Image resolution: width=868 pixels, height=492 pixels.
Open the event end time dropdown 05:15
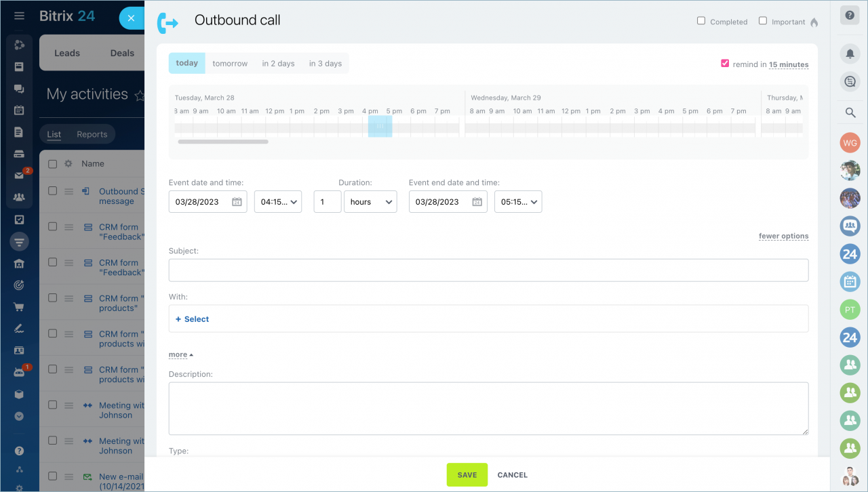(x=518, y=202)
